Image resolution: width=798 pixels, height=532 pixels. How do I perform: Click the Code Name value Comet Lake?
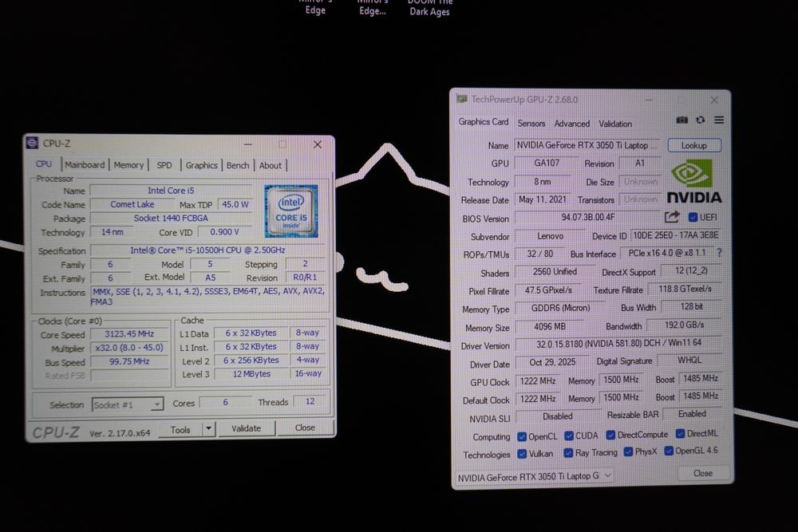(x=132, y=204)
